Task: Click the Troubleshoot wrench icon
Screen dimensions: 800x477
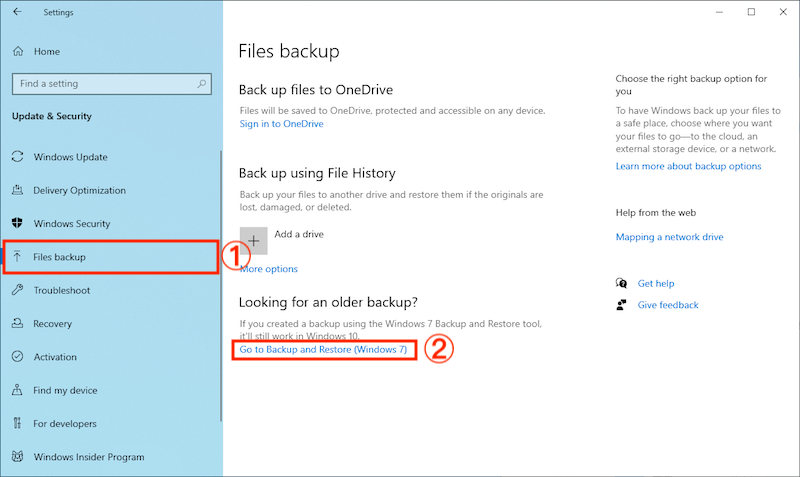Action: 17,290
